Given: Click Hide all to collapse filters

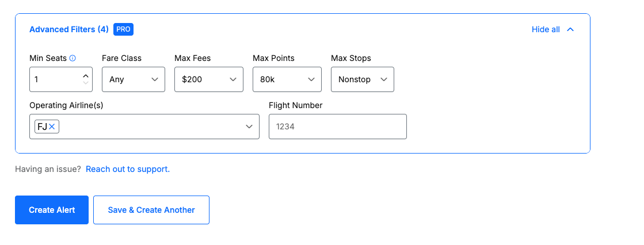Looking at the screenshot, I should (546, 29).
